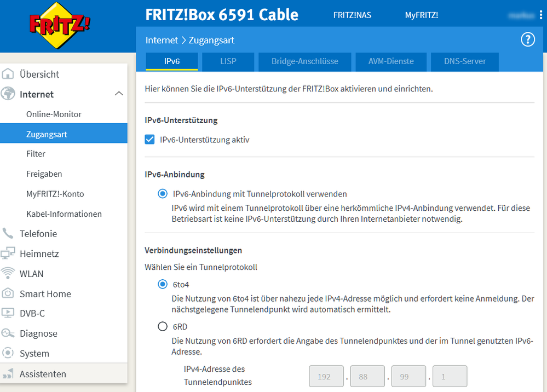This screenshot has height=392, width=547.
Task: Click the Diagnose icon
Action: coord(8,333)
